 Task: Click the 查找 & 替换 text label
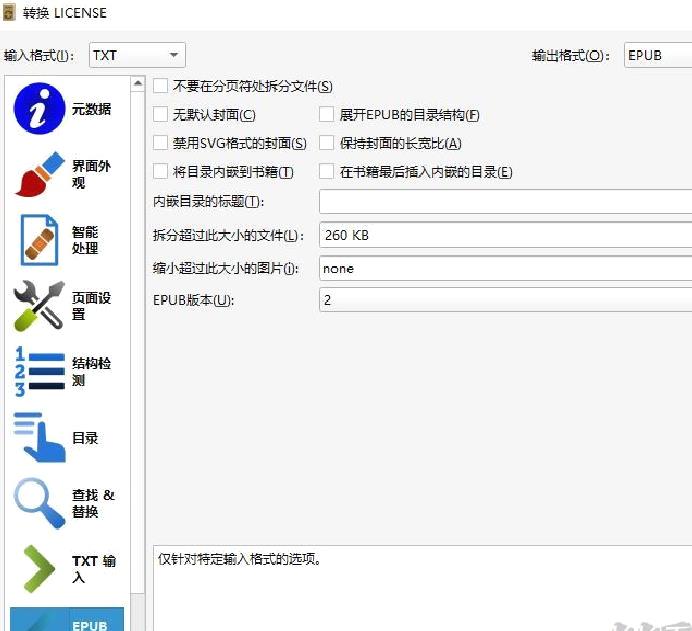pos(93,503)
